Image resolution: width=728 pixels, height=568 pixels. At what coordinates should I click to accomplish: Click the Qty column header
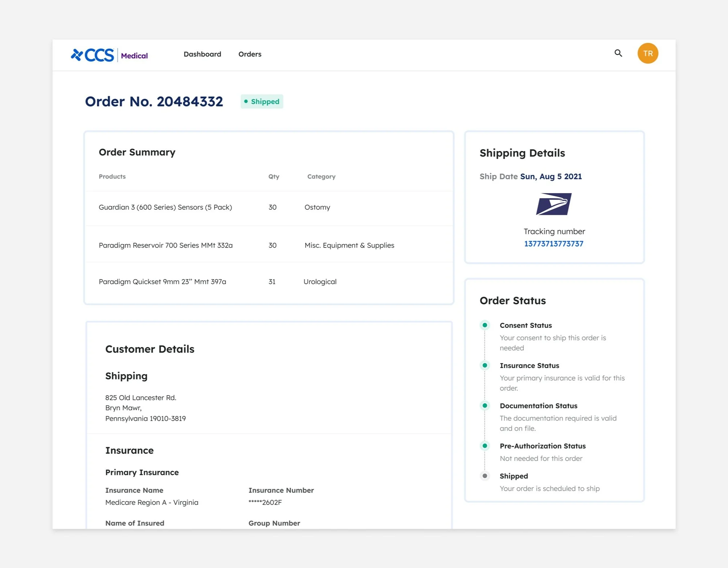274,176
